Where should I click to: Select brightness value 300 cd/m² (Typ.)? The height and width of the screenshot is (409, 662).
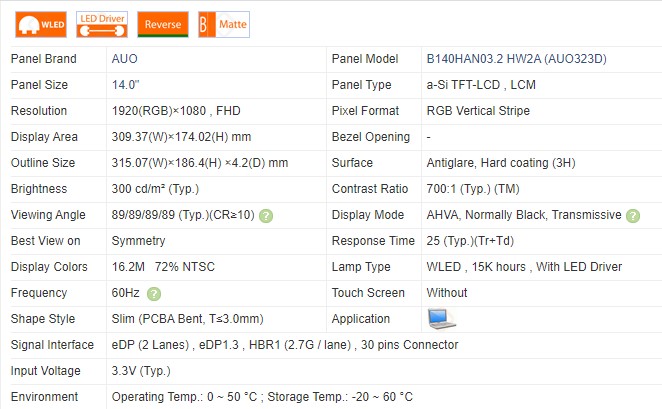coord(155,189)
